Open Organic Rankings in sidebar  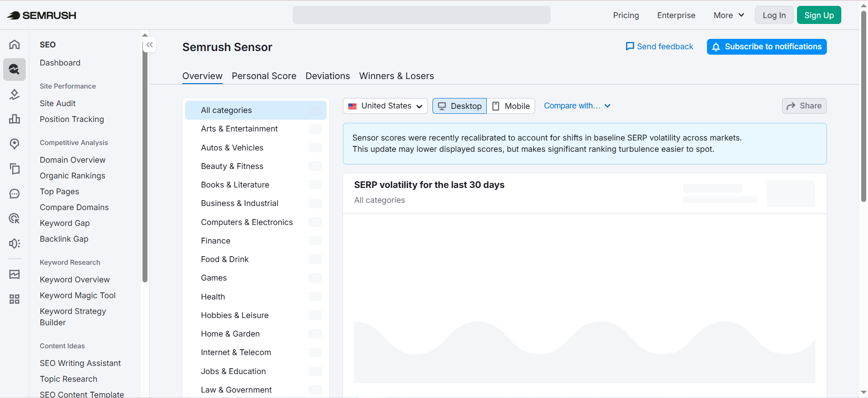click(x=72, y=176)
